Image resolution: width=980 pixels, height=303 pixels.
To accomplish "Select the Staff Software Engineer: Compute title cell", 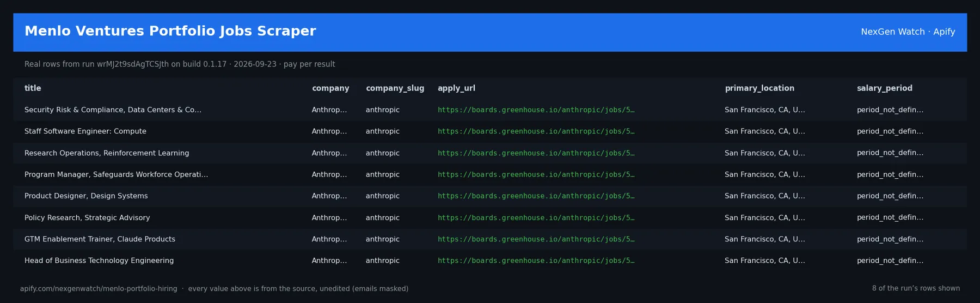I will [85, 131].
